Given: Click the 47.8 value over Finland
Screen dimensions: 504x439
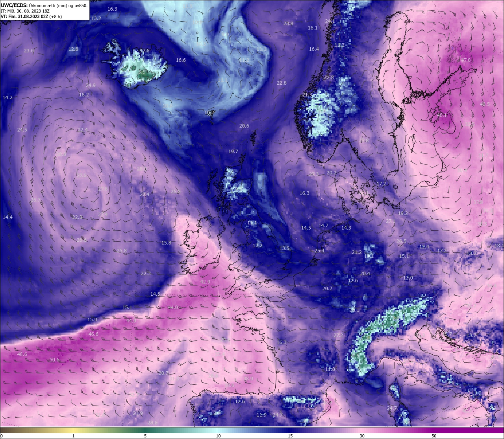Looking at the screenshot, I should point(466,60).
